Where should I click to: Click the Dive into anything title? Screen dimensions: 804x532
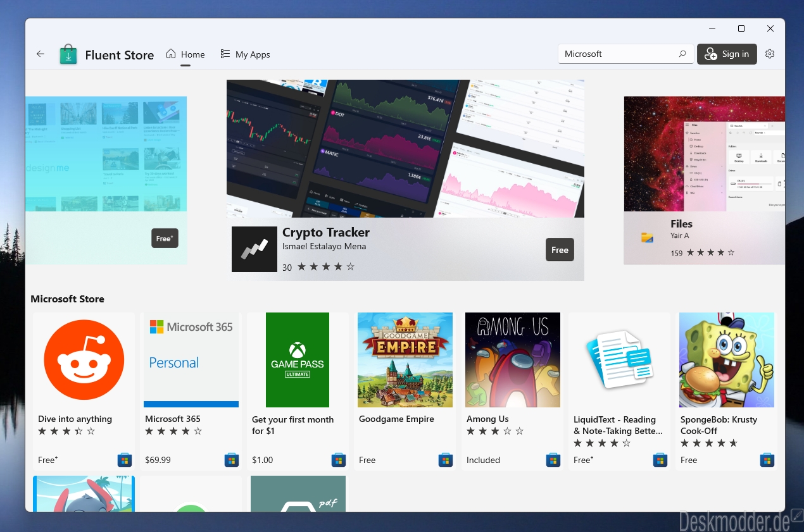click(x=75, y=419)
